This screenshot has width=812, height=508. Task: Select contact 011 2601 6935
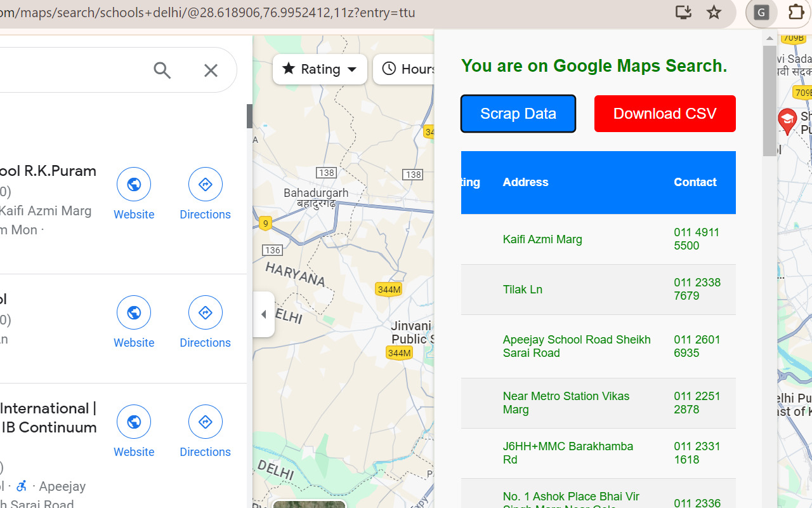tap(697, 346)
